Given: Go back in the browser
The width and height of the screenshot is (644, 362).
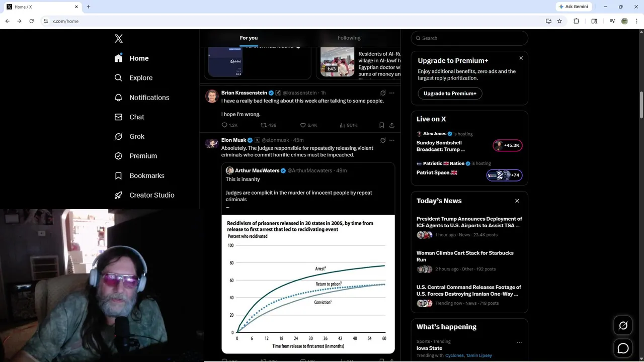Looking at the screenshot, I should pos(7,21).
